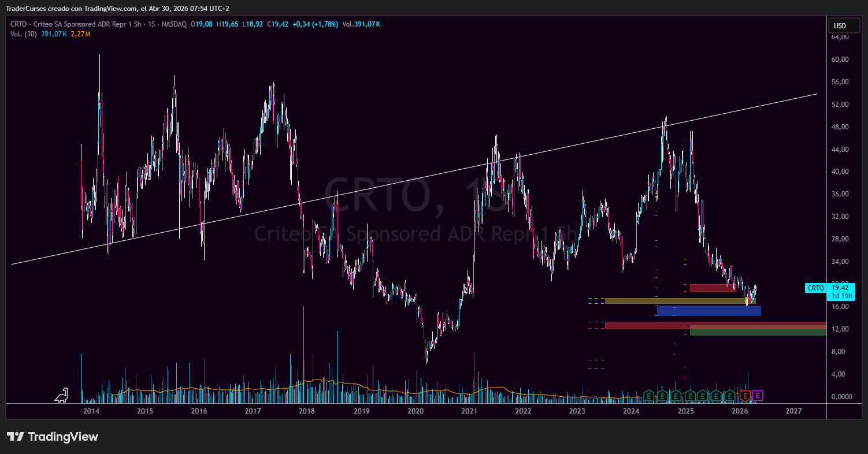Click the 2027 year label
The width and height of the screenshot is (868, 454).
[x=794, y=411]
